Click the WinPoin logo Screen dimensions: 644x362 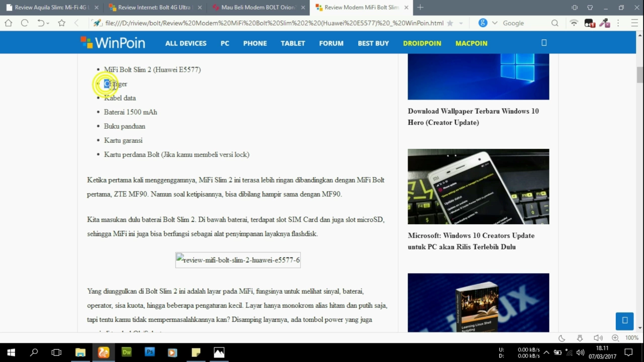(x=113, y=43)
